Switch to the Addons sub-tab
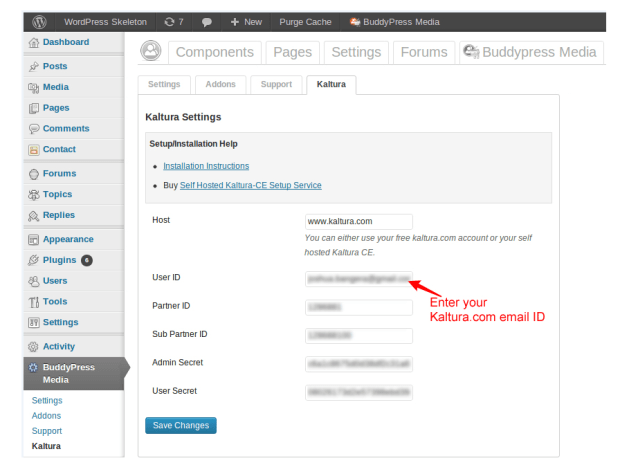Screen dimensions: 620x465 (221, 85)
